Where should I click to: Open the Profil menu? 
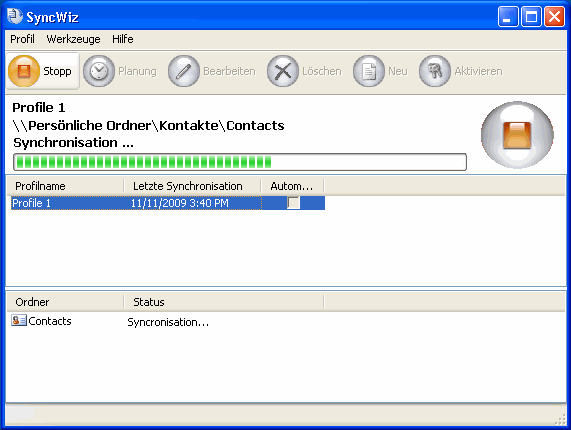[22, 39]
